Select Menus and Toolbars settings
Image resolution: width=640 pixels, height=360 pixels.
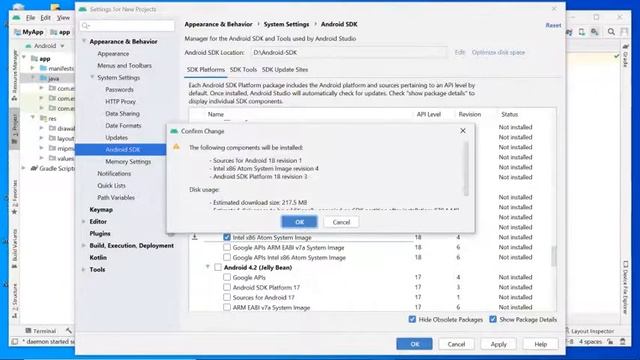pyautogui.click(x=124, y=65)
